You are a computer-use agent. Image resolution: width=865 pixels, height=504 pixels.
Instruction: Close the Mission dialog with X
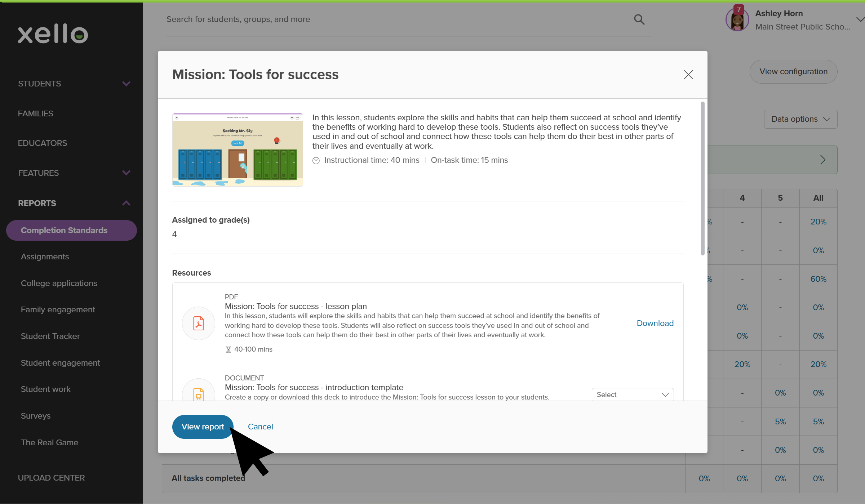click(x=688, y=75)
